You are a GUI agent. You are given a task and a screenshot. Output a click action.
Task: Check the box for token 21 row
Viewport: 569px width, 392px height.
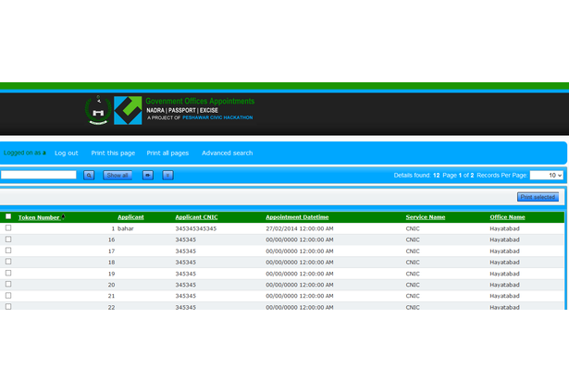pyautogui.click(x=8, y=295)
